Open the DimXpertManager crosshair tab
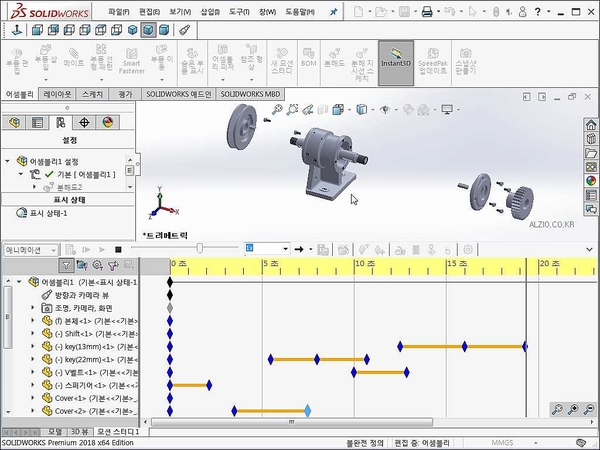Screen dimensions: 600x450 (x=84, y=122)
